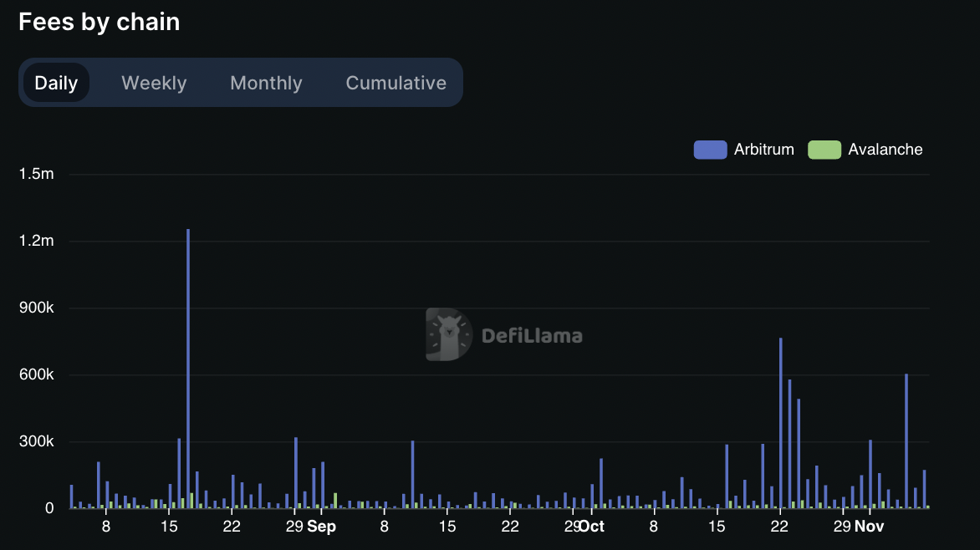
Task: Switch to the Weekly view
Action: [154, 83]
